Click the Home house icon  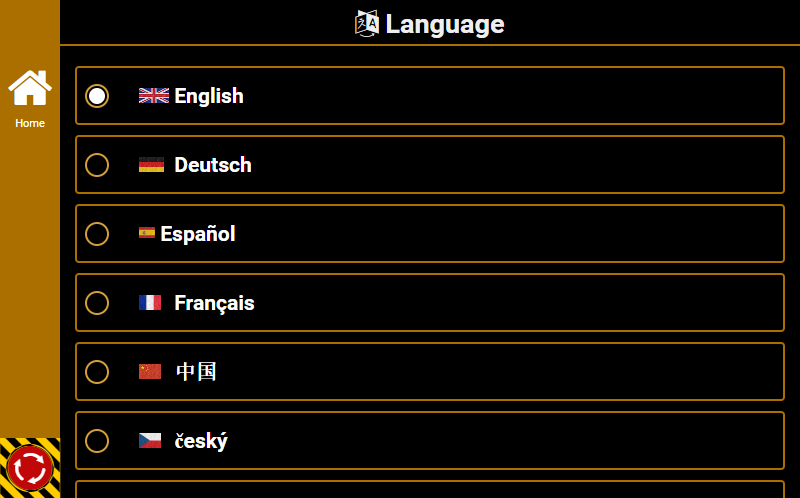pos(30,88)
